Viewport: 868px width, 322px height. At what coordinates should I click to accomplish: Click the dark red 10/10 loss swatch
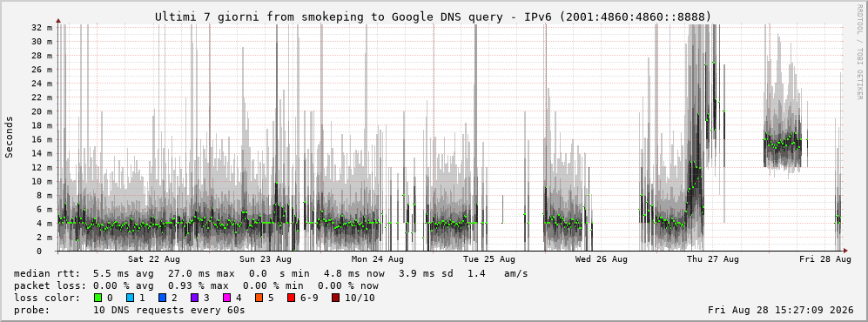pos(335,298)
